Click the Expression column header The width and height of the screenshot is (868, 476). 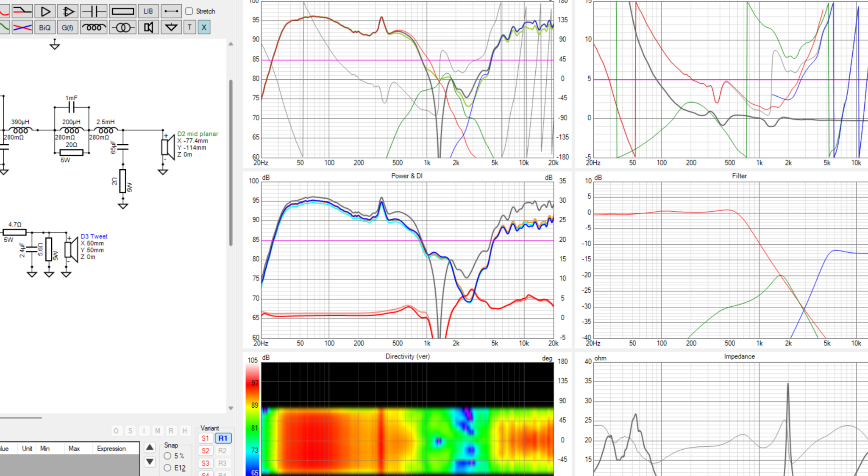click(x=111, y=448)
